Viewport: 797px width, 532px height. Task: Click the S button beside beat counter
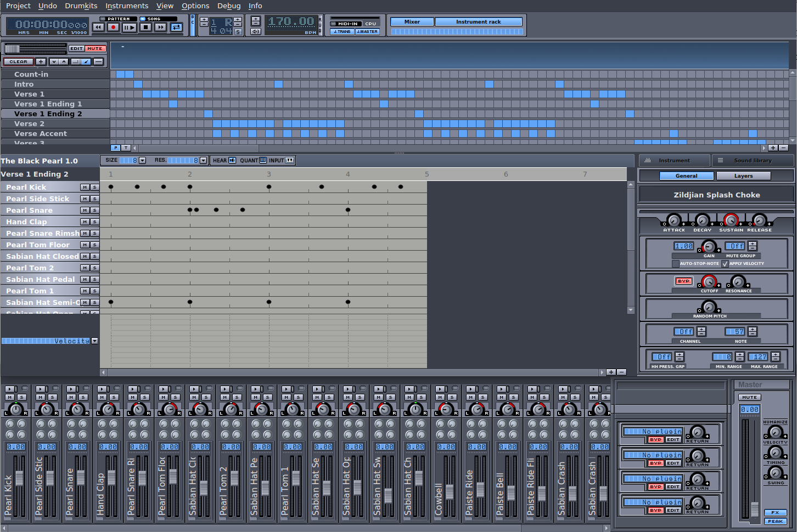click(x=238, y=32)
